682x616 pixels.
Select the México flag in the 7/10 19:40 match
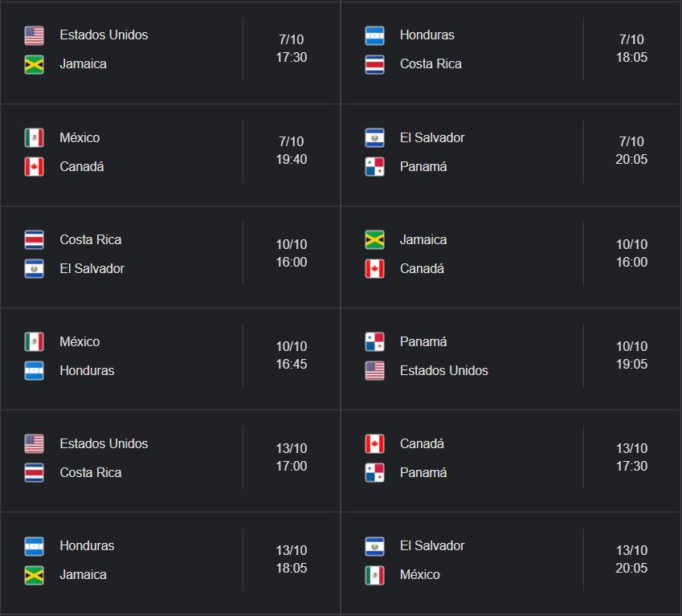pos(34,138)
